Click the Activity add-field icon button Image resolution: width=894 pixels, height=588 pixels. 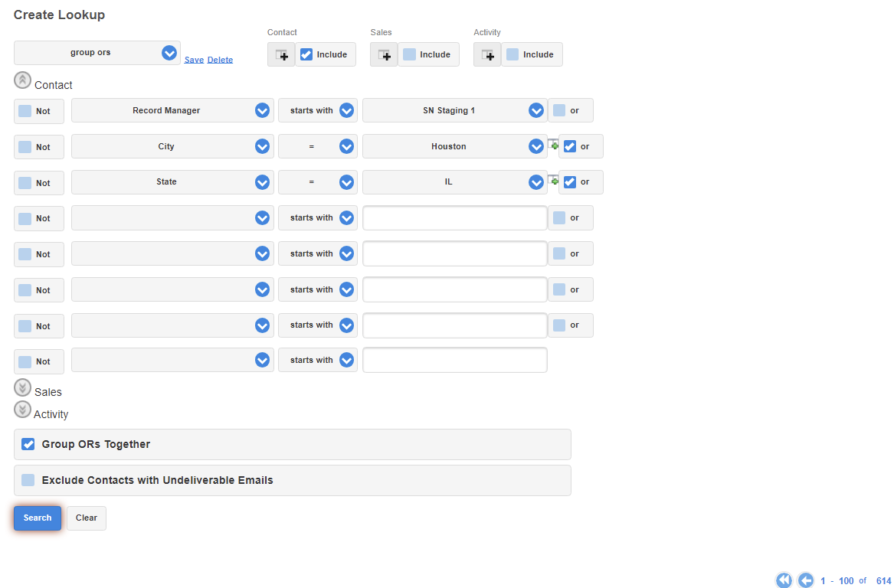coord(487,55)
